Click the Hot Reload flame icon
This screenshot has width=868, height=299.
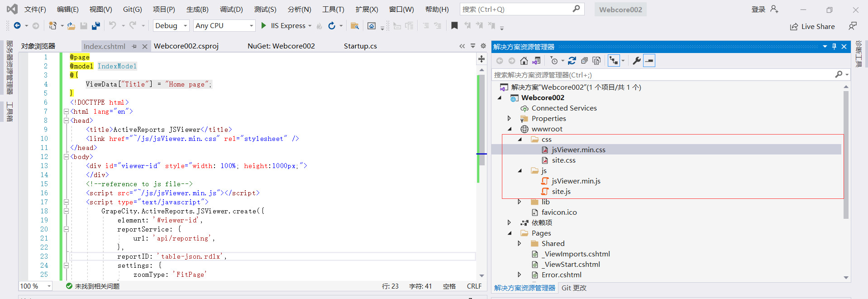pos(319,26)
